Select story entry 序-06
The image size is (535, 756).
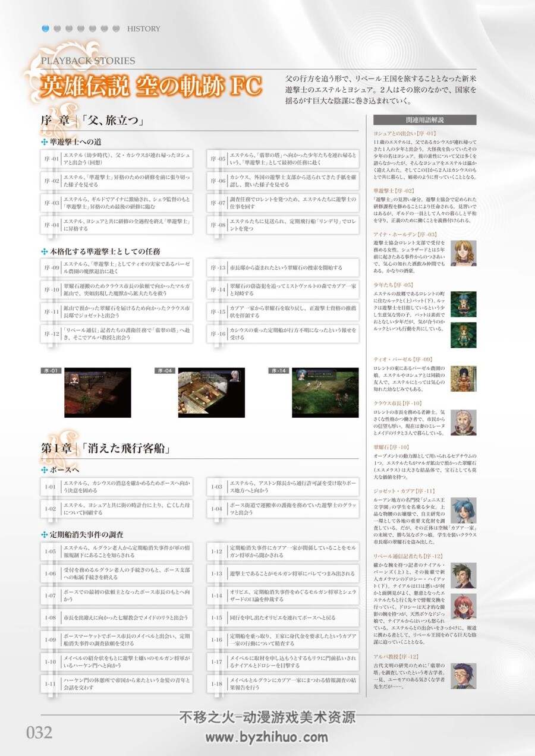[x=283, y=181]
